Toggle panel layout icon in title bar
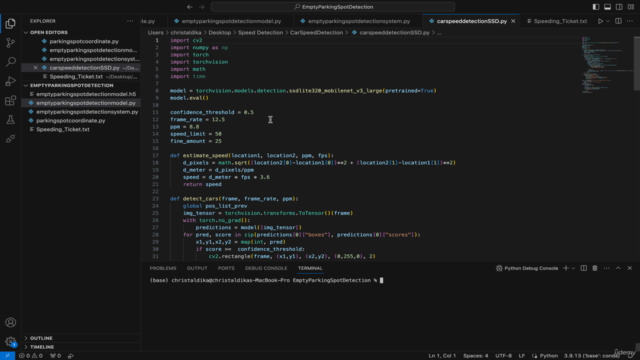The width and height of the screenshot is (640, 360). 607,7
